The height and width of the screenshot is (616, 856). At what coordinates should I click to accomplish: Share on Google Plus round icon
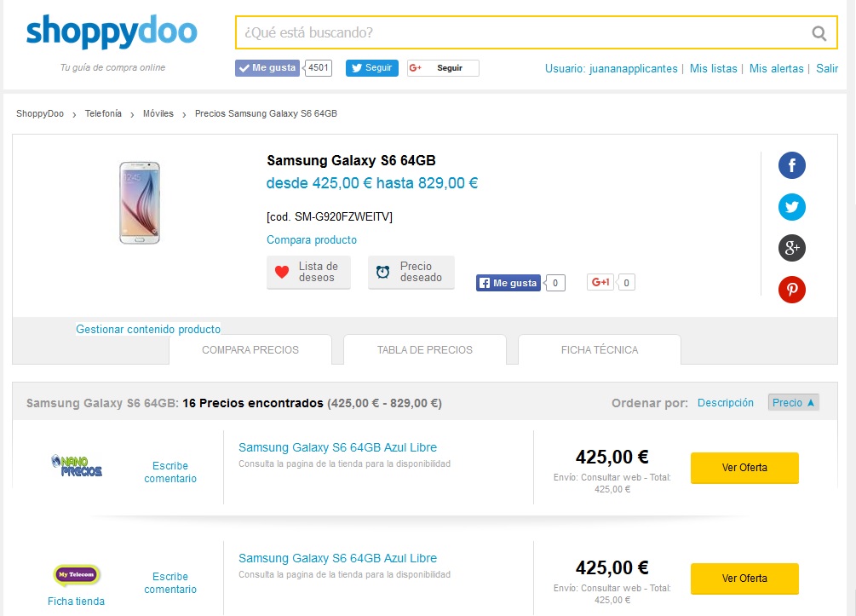click(792, 248)
